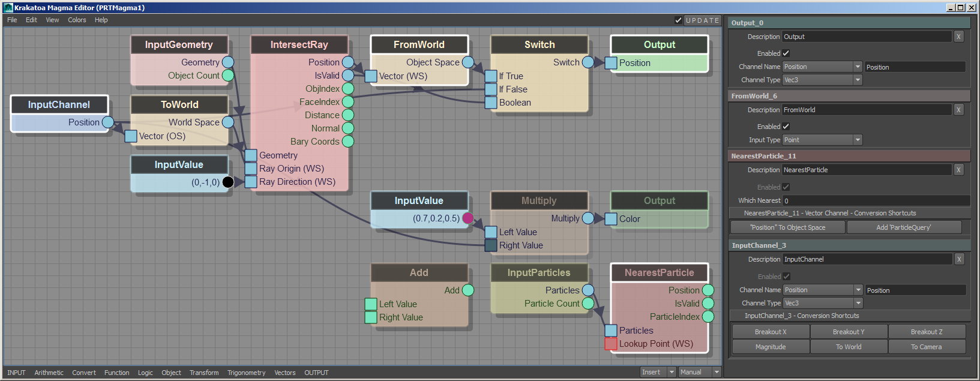Toggle the UPDATE checkbox
This screenshot has height=381, width=980.
tap(678, 20)
